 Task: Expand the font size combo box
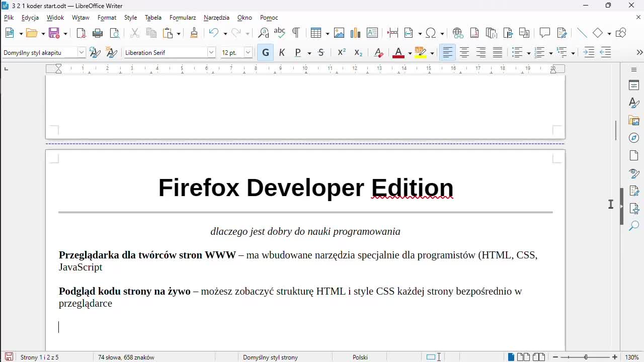(x=248, y=52)
